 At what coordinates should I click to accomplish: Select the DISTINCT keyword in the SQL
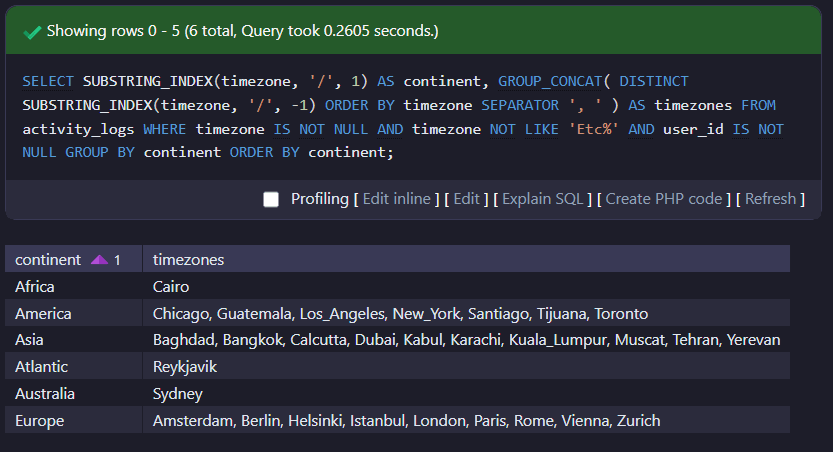point(653,81)
